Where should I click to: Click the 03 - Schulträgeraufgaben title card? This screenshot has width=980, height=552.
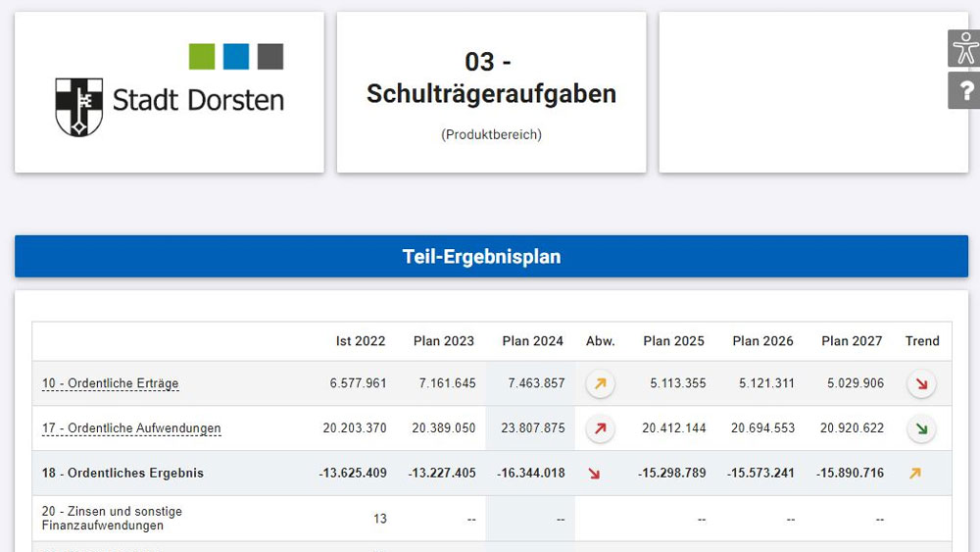pos(491,93)
